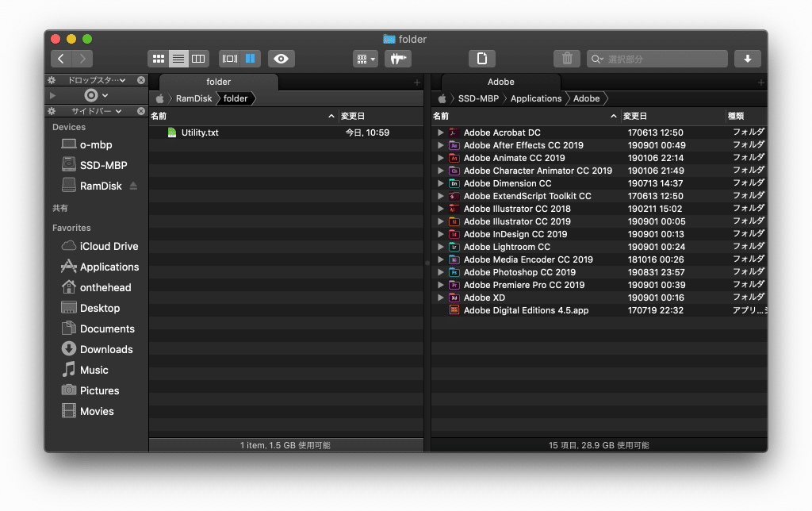
Task: Click Applications in the right path bar
Action: 536,98
